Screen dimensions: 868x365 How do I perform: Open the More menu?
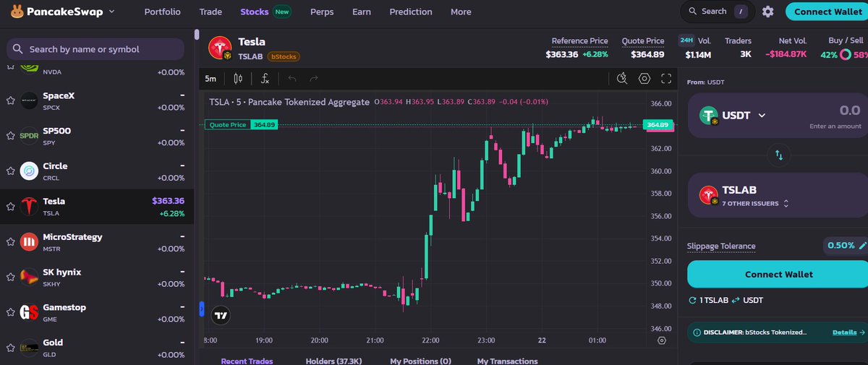coord(461,12)
